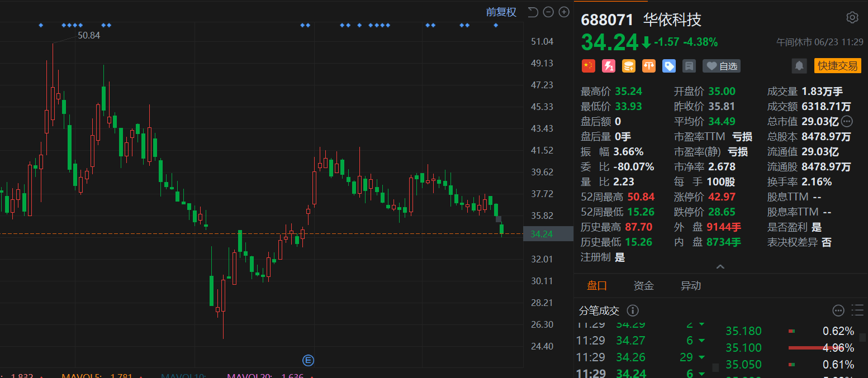The image size is (868, 378).
Task: Select the 11:29 34.27 trade row
Action: tap(642, 341)
